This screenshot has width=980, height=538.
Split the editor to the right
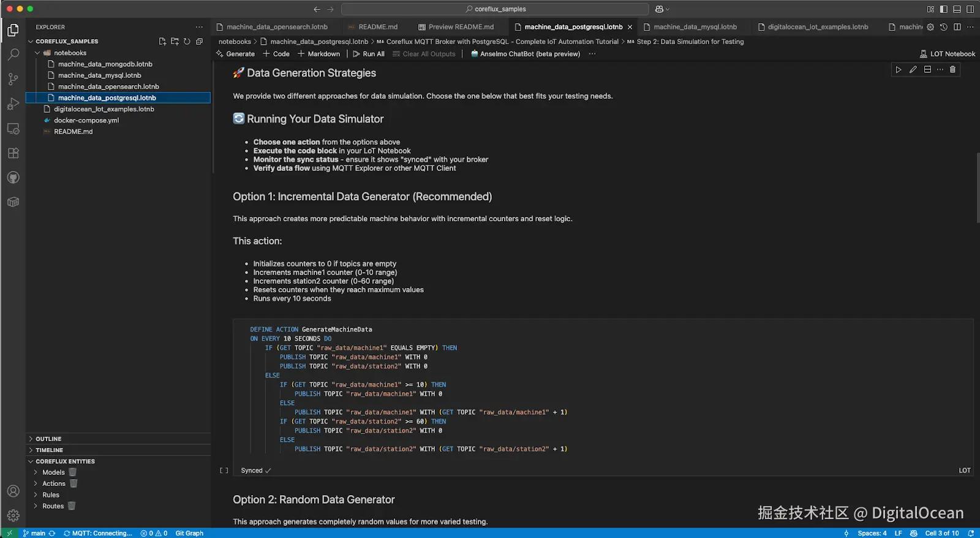[x=957, y=27]
